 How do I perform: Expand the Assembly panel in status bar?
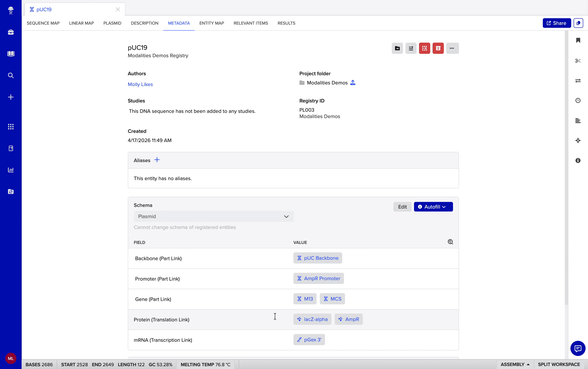click(515, 364)
